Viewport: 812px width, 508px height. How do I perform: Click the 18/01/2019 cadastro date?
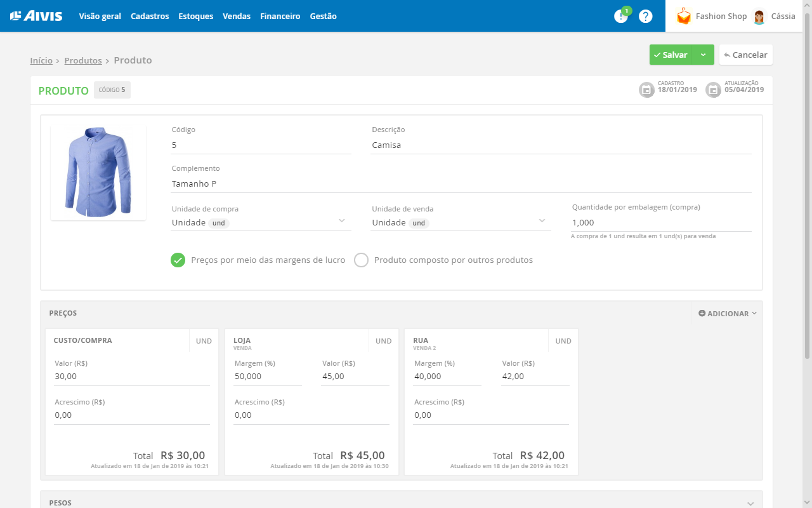[x=678, y=90]
